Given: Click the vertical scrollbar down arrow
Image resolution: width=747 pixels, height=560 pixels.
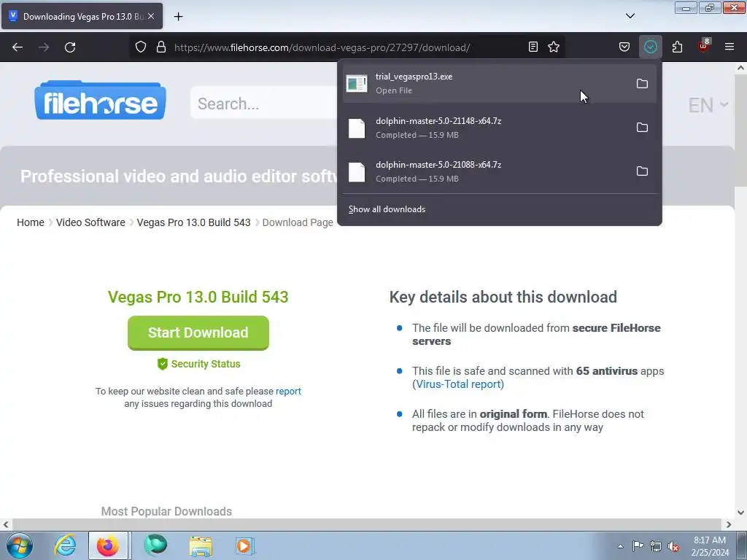Looking at the screenshot, I should tap(740, 513).
